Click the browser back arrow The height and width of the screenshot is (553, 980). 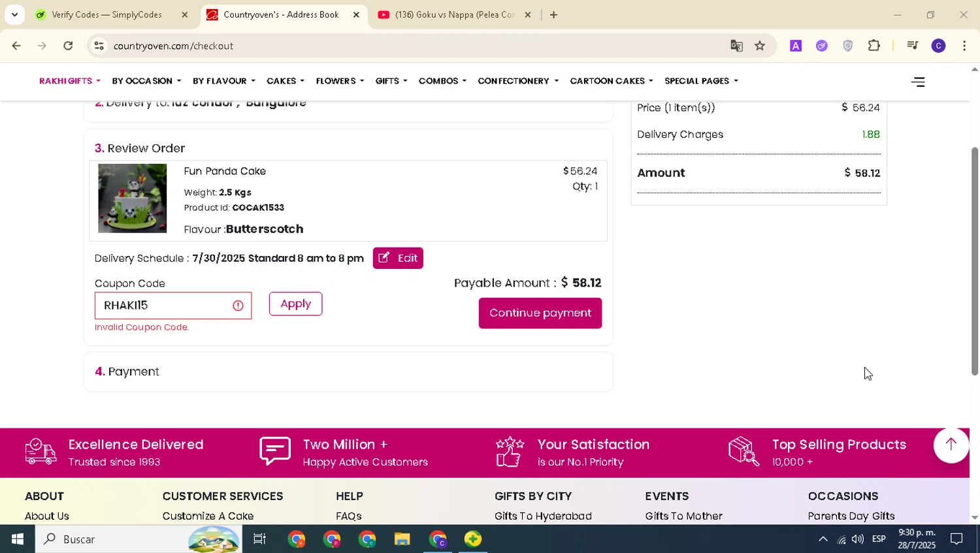tap(16, 46)
